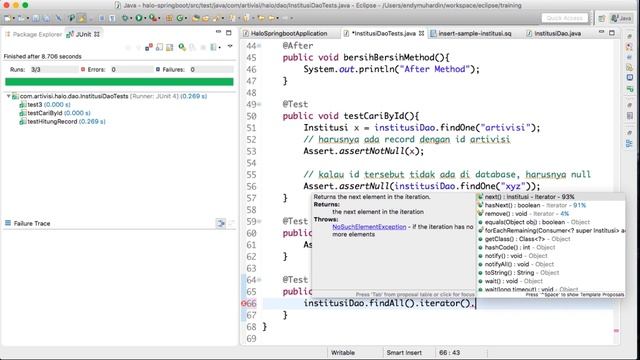Collapse the method fold at line 64
640x360 pixels.
pyautogui.click(x=259, y=280)
